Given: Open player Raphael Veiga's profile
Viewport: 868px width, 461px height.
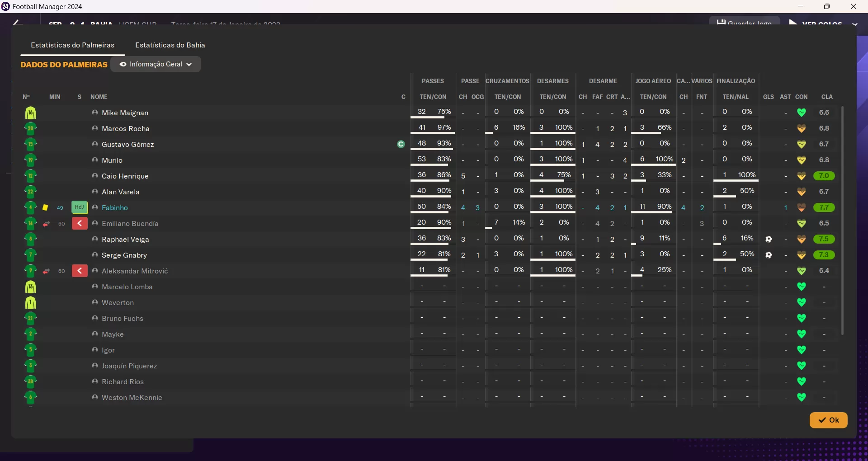Looking at the screenshot, I should coord(125,240).
